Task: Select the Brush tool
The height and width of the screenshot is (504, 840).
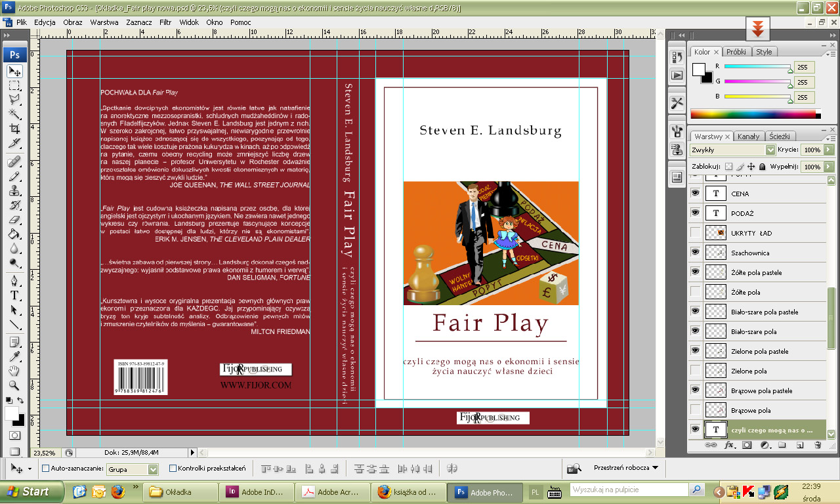Action: click(14, 177)
